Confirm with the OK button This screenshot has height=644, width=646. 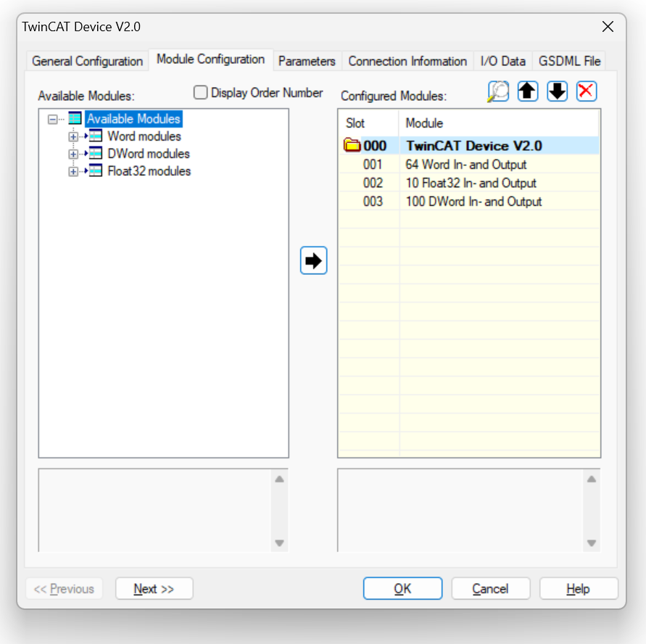(x=402, y=588)
